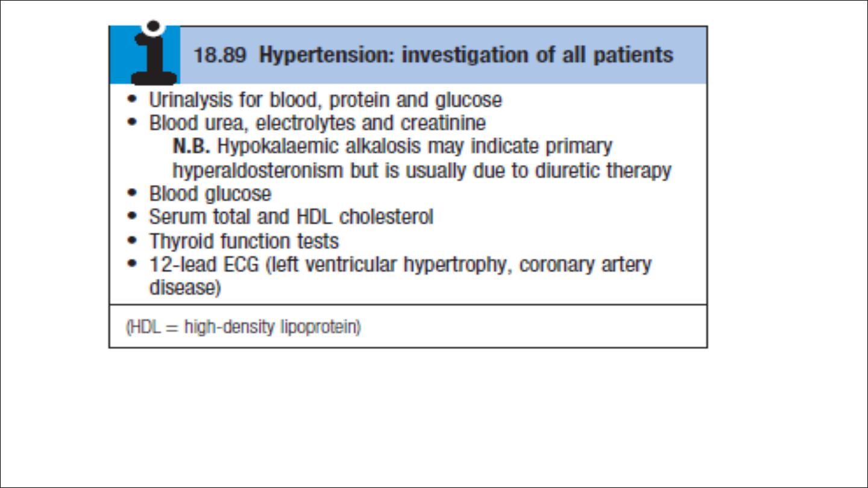Select the 'Urinalysis for blood, protein and glucose' line

tap(325, 99)
